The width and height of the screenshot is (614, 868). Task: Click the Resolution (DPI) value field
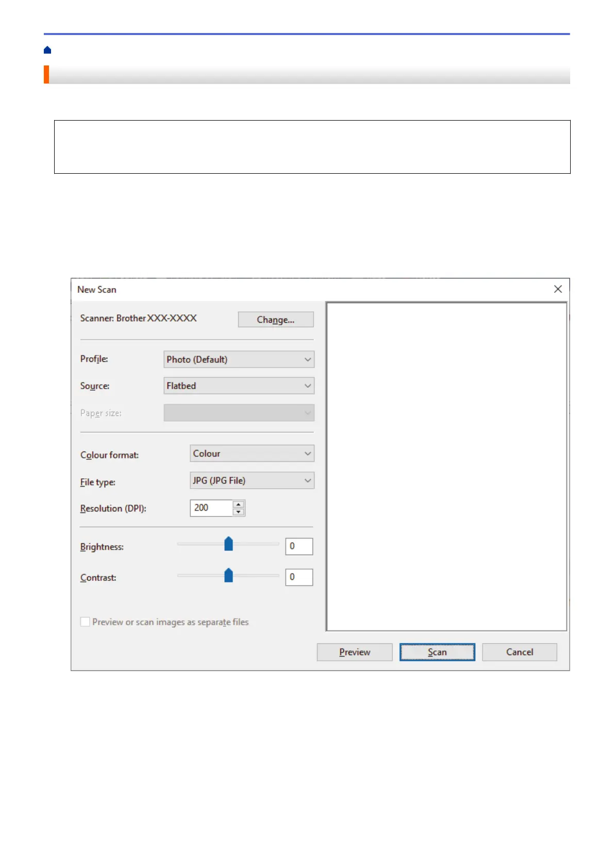(211, 508)
